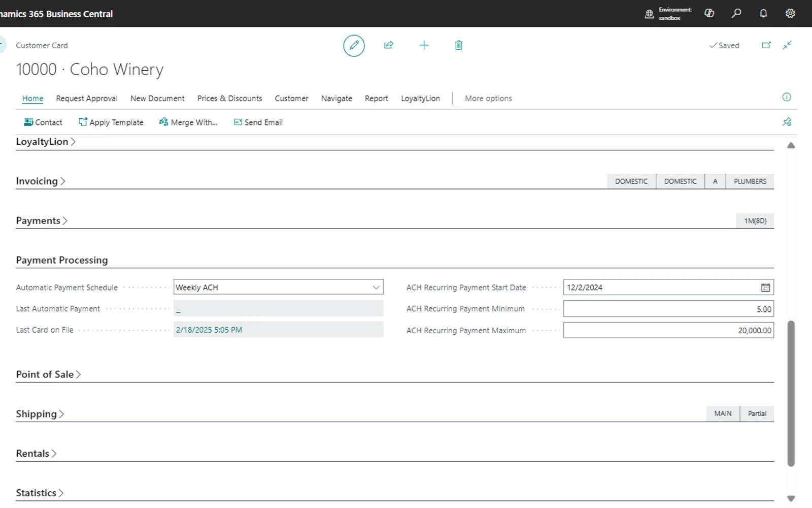Click the pin action bar icon
This screenshot has height=508, width=812.
coord(787,122)
